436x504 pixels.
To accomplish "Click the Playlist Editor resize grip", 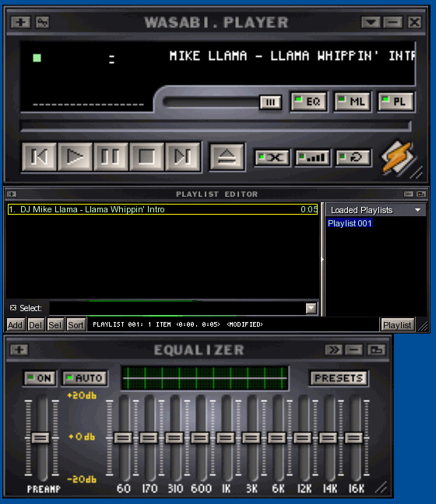I will (423, 326).
